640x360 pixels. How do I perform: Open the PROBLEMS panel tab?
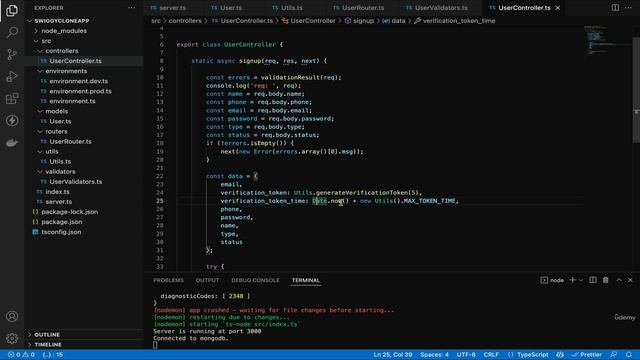[168, 280]
